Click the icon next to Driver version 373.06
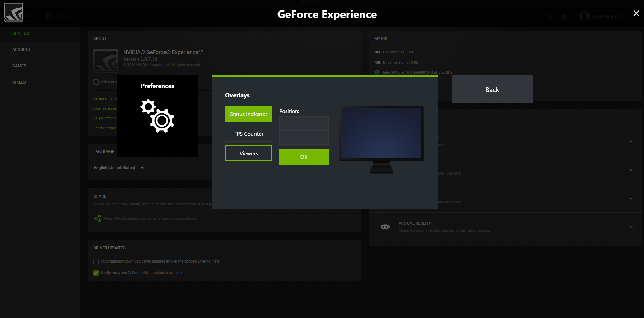This screenshot has width=644, height=318. (x=377, y=62)
